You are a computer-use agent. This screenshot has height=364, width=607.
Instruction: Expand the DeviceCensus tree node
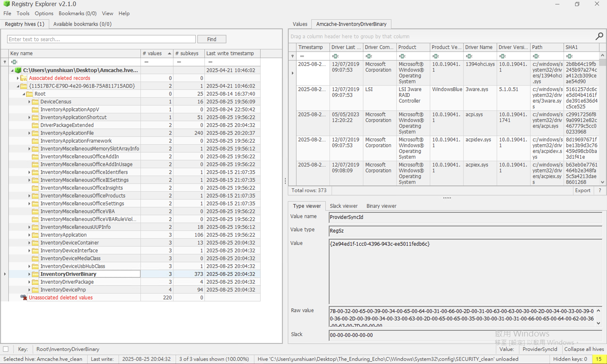(29, 102)
